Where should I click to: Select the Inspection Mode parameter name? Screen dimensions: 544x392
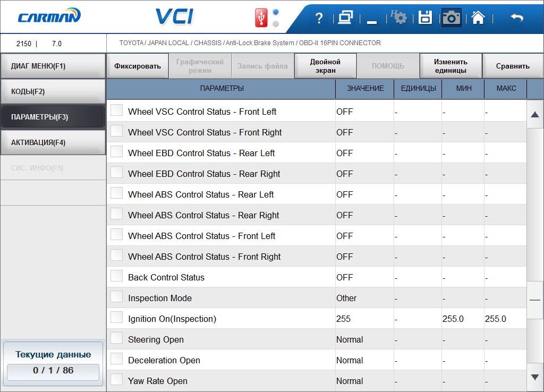click(x=160, y=299)
